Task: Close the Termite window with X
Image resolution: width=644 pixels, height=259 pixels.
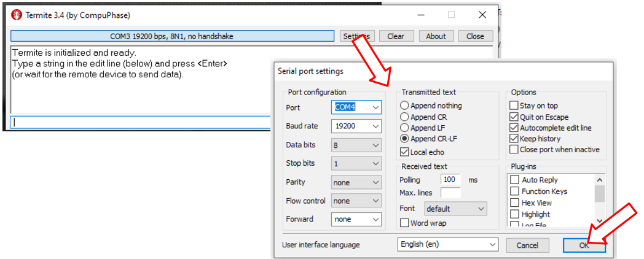Action: 482,15
